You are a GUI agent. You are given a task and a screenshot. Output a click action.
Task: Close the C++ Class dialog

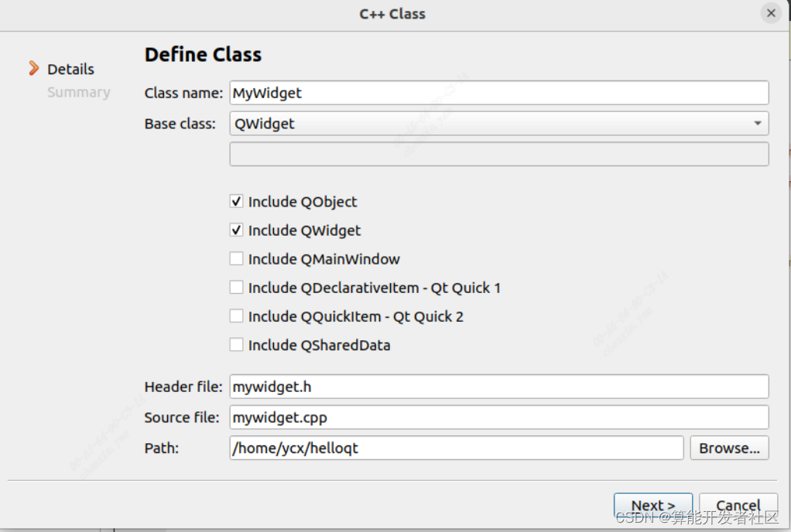[771, 13]
